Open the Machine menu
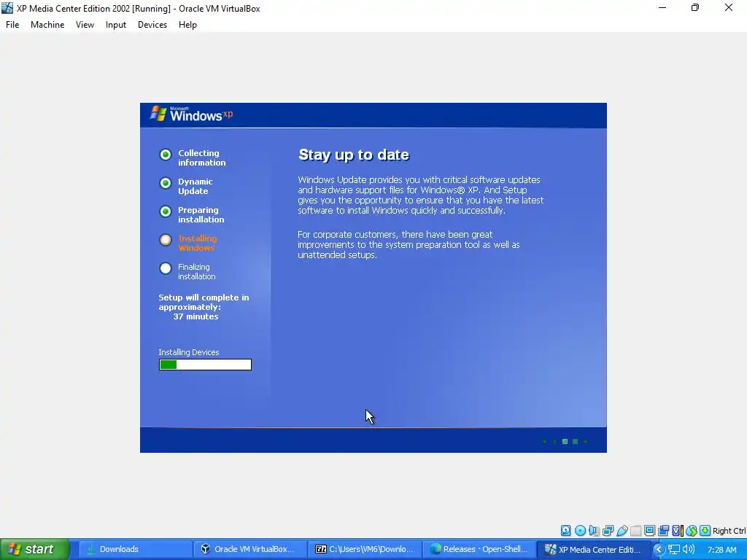Screen dimensions: 747x560 pos(47,25)
